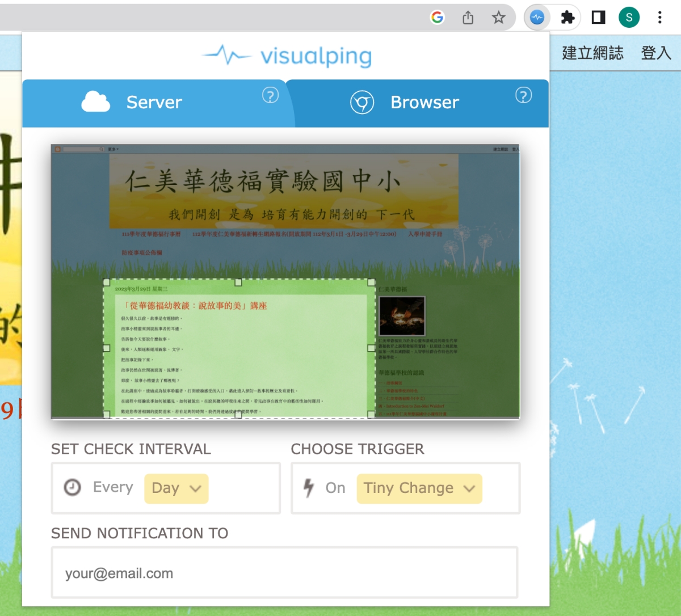681x616 pixels.
Task: Click the 防疫事項公佈欄 link in the preview
Action: [142, 252]
